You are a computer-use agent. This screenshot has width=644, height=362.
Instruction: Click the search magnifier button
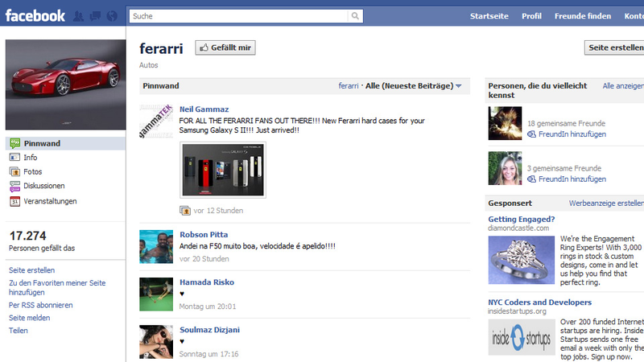[355, 16]
